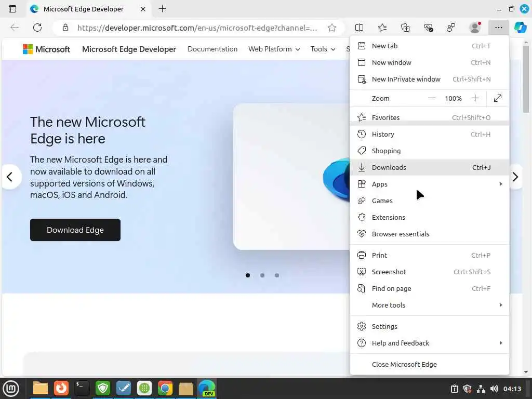Click the page vertical scrollbar thumb
Viewport: 532px width, 399px height.
526,79
